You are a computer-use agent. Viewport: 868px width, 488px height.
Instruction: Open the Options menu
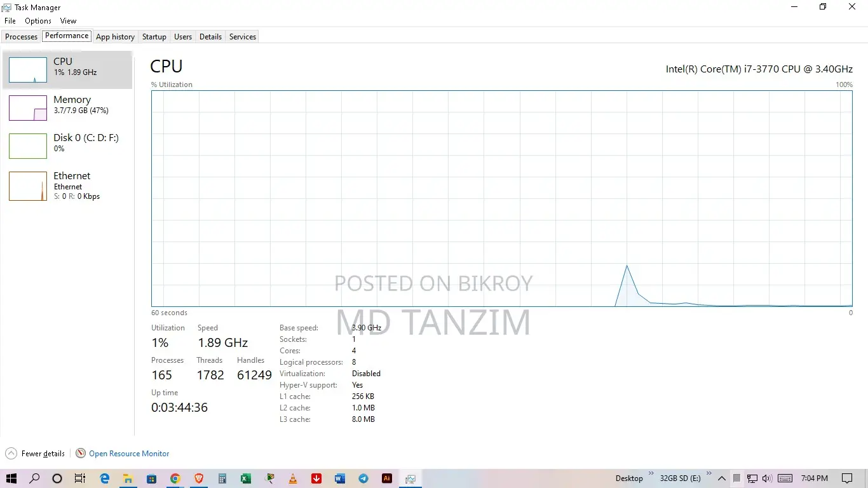click(x=38, y=21)
